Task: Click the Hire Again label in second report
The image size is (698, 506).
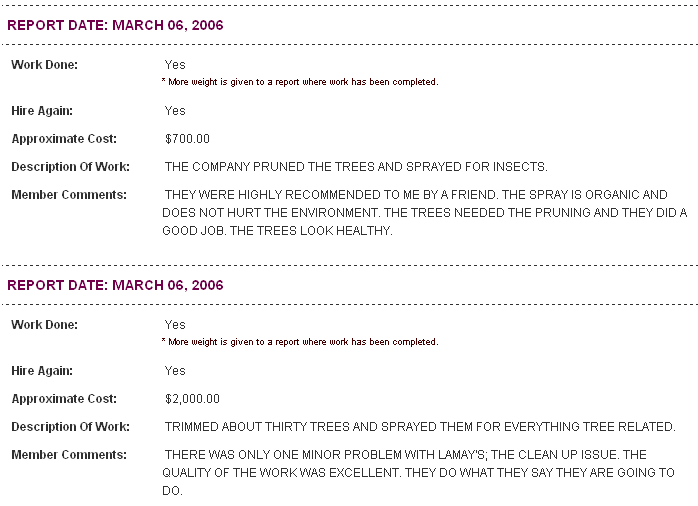Action: coord(42,371)
